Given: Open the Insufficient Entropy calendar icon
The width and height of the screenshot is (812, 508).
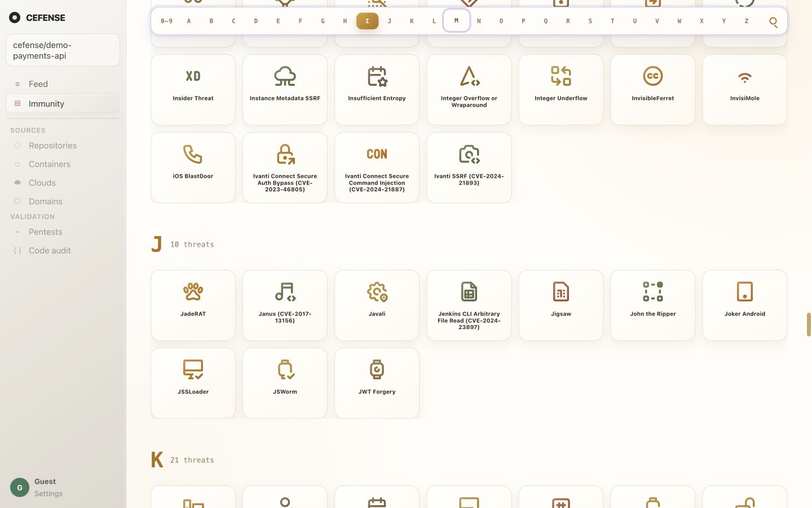Looking at the screenshot, I should (377, 76).
